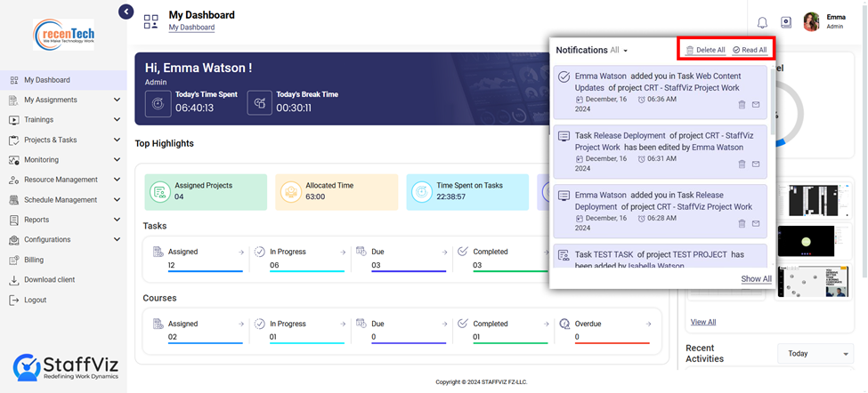868x393 pixels.
Task: Click Show All in notifications panel
Action: [x=756, y=279]
